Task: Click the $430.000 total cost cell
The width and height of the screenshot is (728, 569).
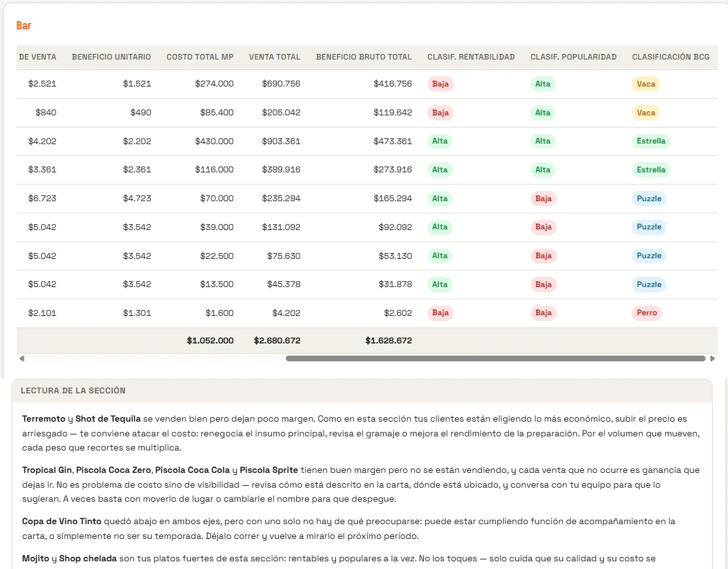Action: coord(214,141)
